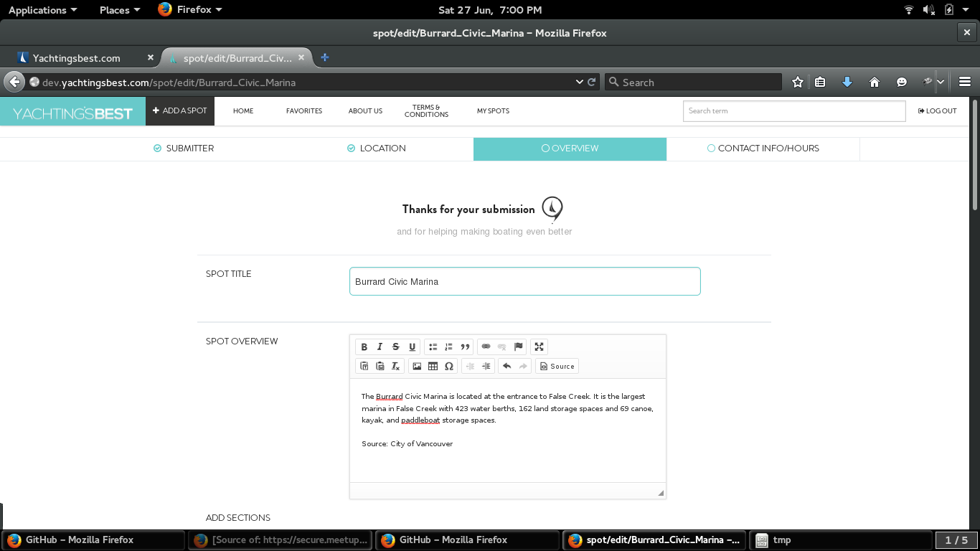
Task: Insert a table in the editor
Action: pos(433,367)
